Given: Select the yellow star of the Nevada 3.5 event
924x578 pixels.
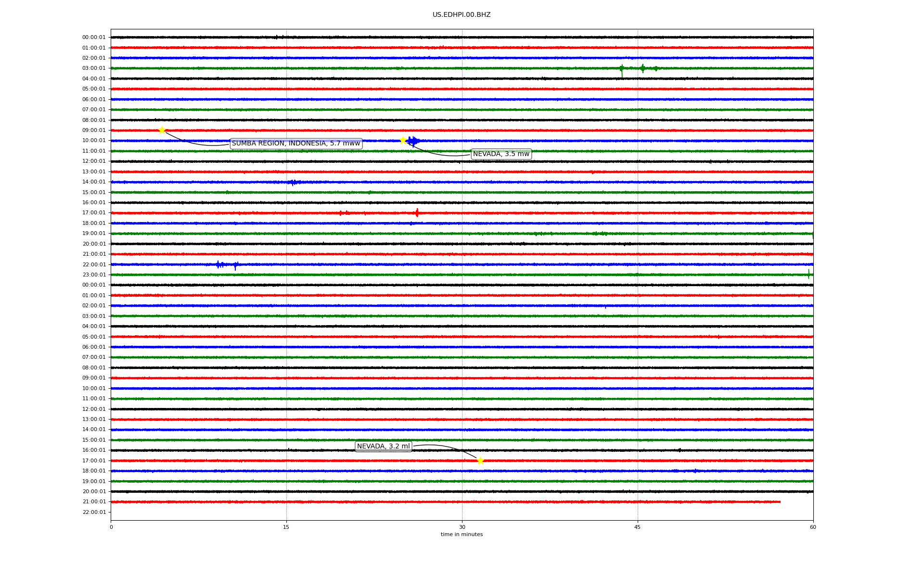Looking at the screenshot, I should coord(403,140).
